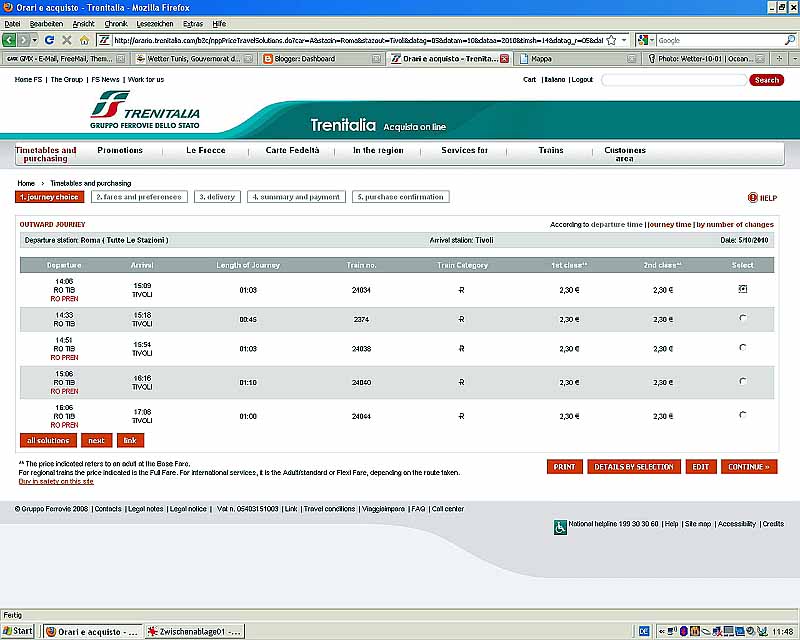Click the EDIT button
Viewport: 800px width, 640px height.
pyautogui.click(x=701, y=466)
